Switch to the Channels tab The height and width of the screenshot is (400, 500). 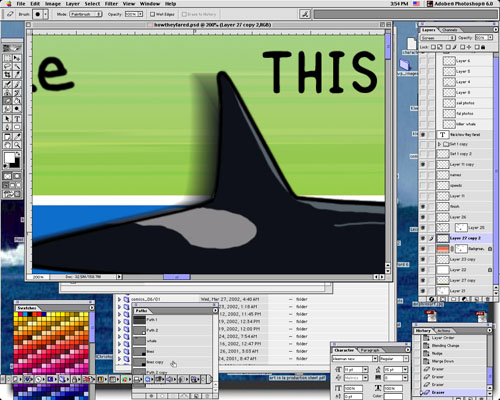450,30
